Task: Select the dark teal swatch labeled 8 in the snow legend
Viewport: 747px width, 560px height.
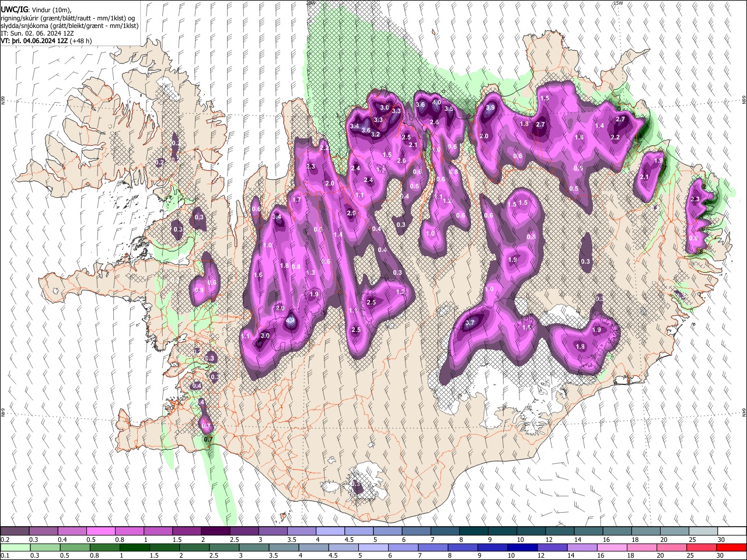Action: 473,531
